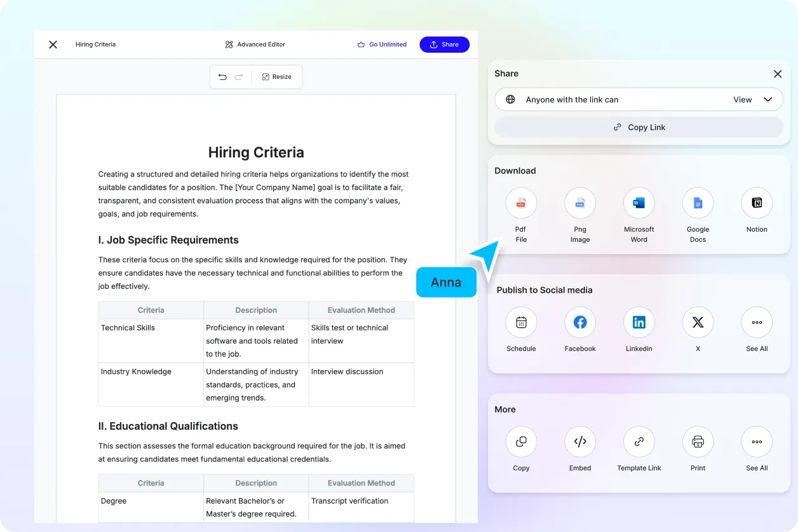Undo the last edit
Screen dimensions: 798x532
tap(222, 77)
